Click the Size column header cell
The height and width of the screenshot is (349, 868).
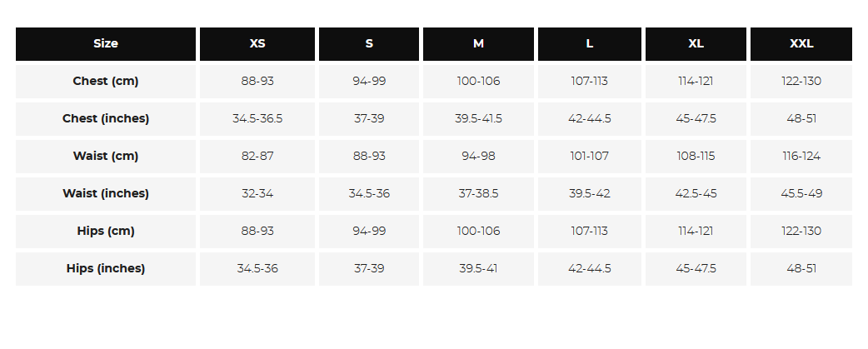pos(106,44)
